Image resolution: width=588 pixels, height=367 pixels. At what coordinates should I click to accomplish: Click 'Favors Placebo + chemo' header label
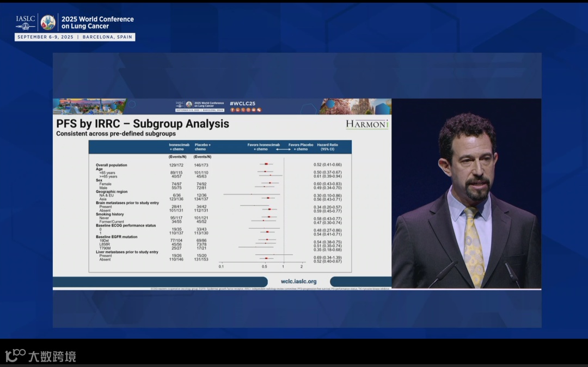pos(301,147)
